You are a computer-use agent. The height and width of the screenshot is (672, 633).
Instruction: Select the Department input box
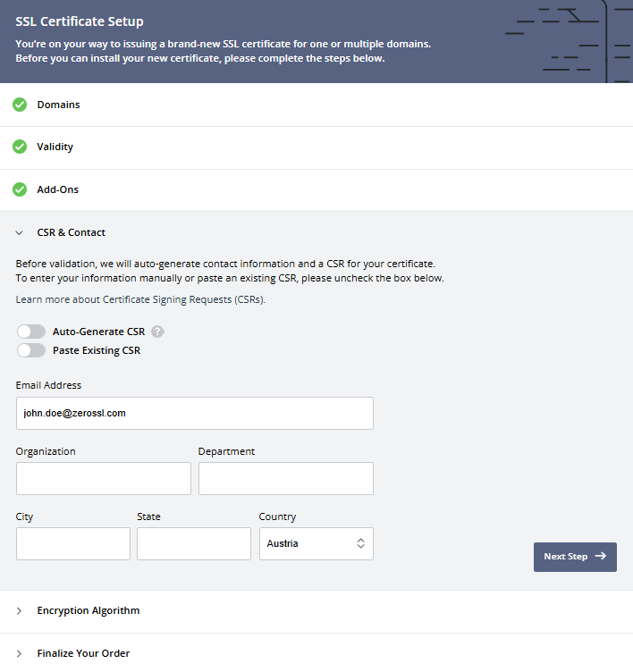tap(285, 478)
